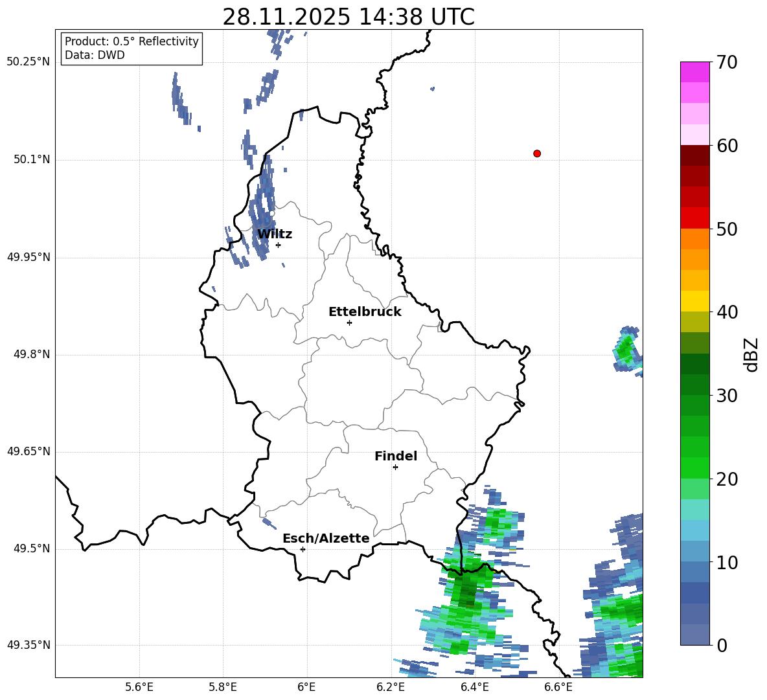767x700 pixels.
Task: Click the red radar site marker dot
Action: pos(537,153)
